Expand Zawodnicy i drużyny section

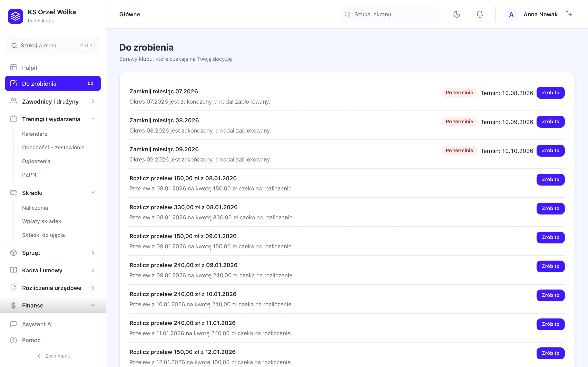click(x=93, y=101)
